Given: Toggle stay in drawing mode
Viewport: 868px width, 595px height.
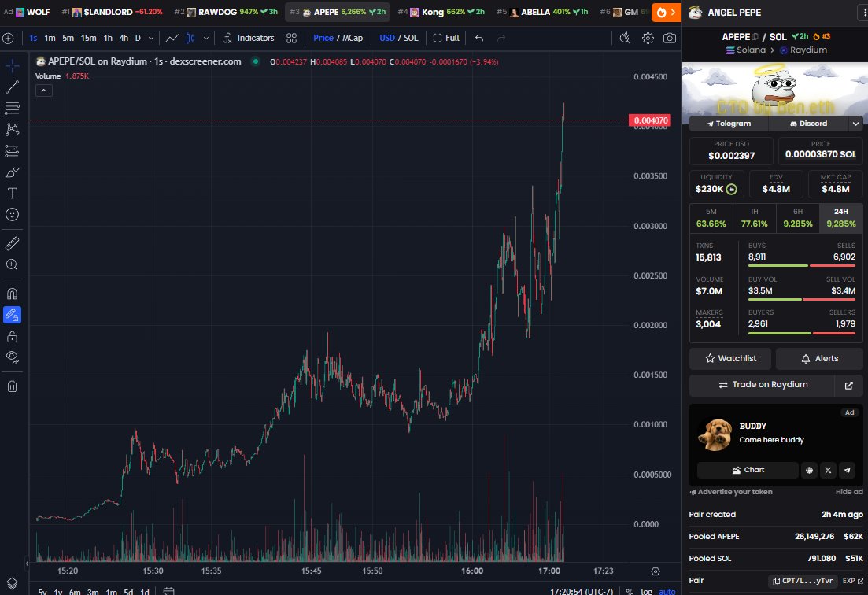Looking at the screenshot, I should coord(12,315).
